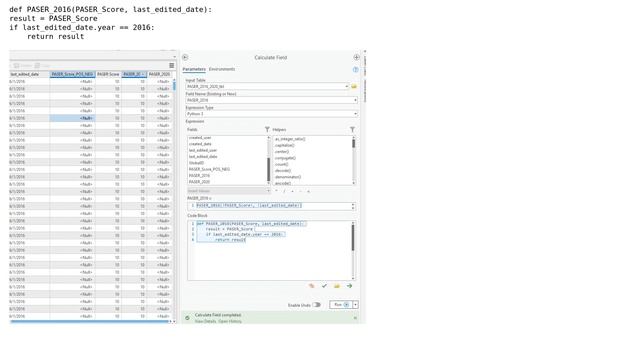Viewport: 640px width, 360px height.
Task: Browse for Input Table with the folder icon
Action: (354, 87)
